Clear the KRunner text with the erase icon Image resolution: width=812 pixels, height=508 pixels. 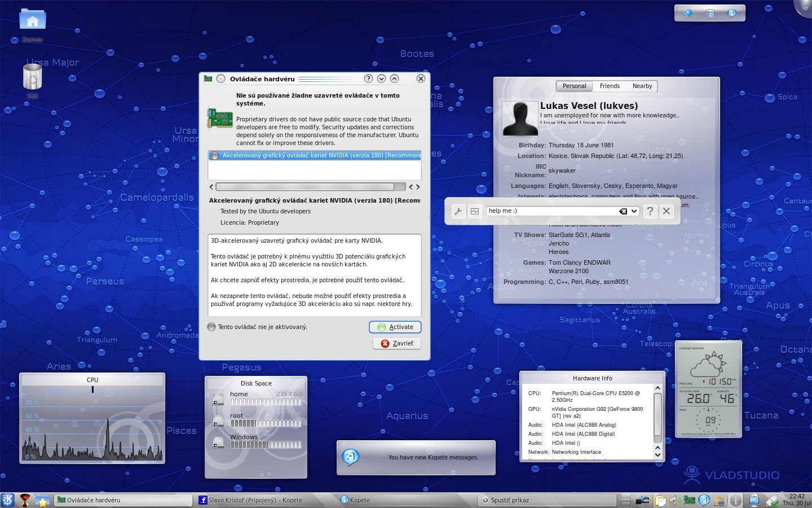623,211
